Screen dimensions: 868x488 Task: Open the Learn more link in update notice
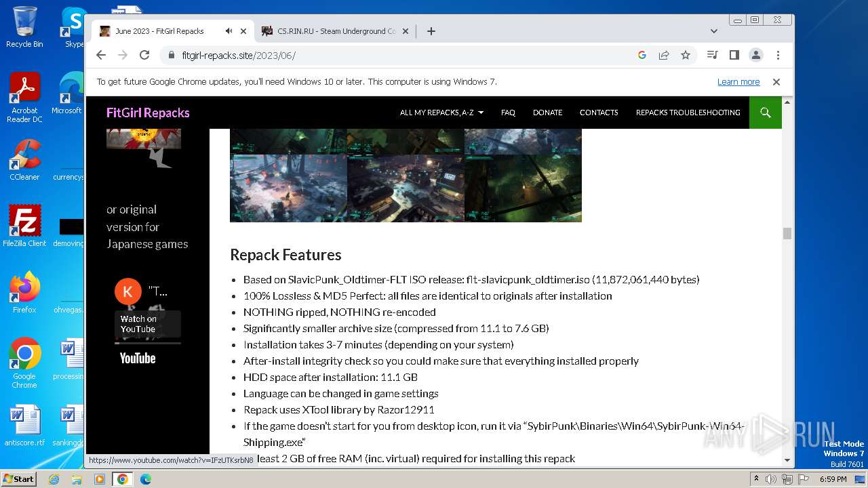pos(738,82)
